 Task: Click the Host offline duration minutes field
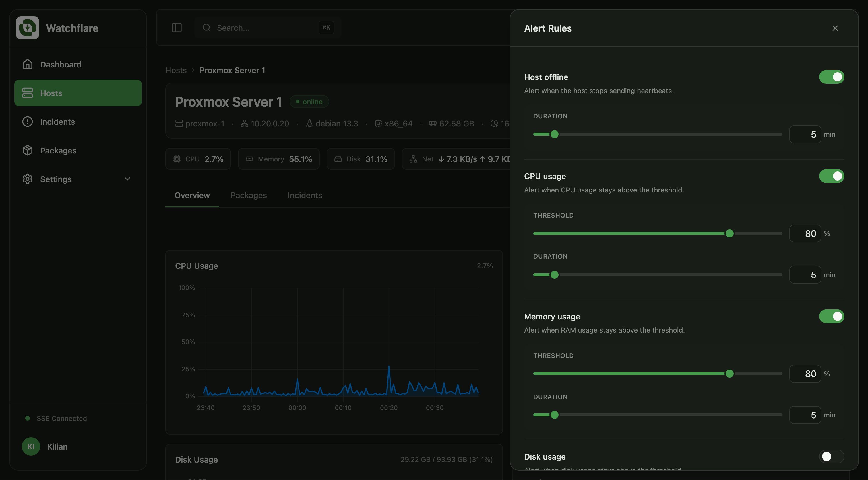click(x=805, y=134)
